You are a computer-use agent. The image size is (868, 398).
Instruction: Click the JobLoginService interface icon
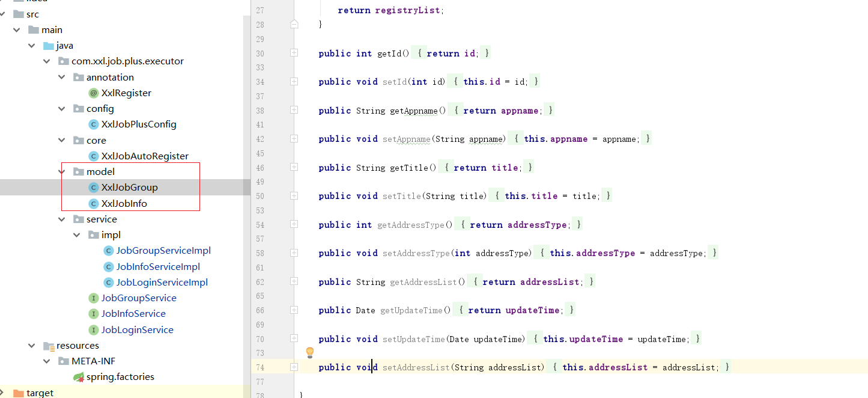(x=93, y=330)
